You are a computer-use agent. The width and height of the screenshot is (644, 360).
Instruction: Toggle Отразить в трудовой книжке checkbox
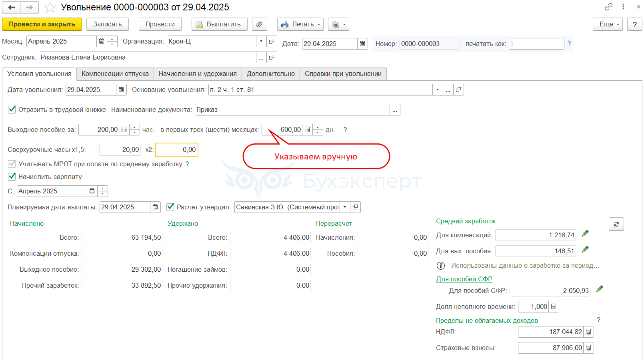(12, 109)
